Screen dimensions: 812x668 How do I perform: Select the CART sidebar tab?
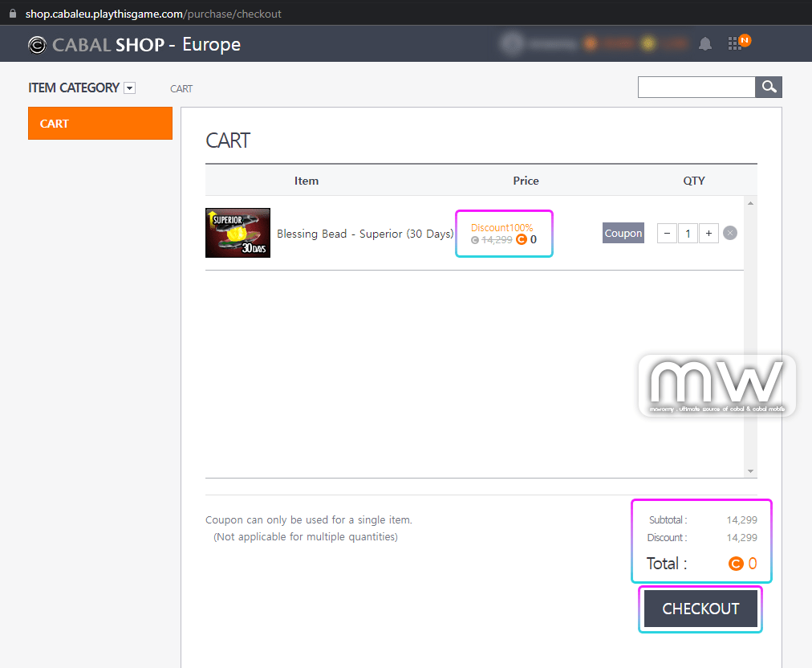pos(100,124)
